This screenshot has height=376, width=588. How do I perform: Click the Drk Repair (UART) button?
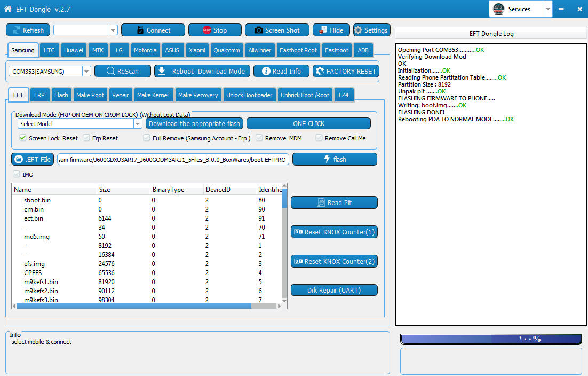tap(334, 290)
